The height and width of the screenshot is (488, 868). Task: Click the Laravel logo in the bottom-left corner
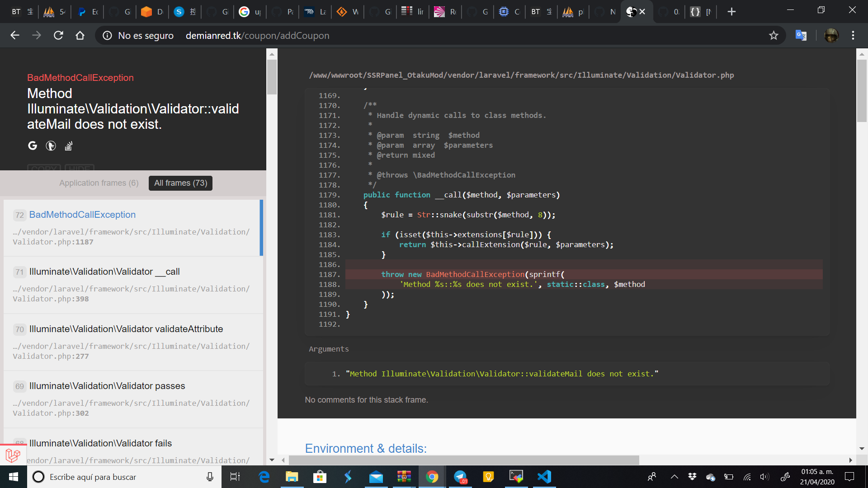pyautogui.click(x=12, y=455)
